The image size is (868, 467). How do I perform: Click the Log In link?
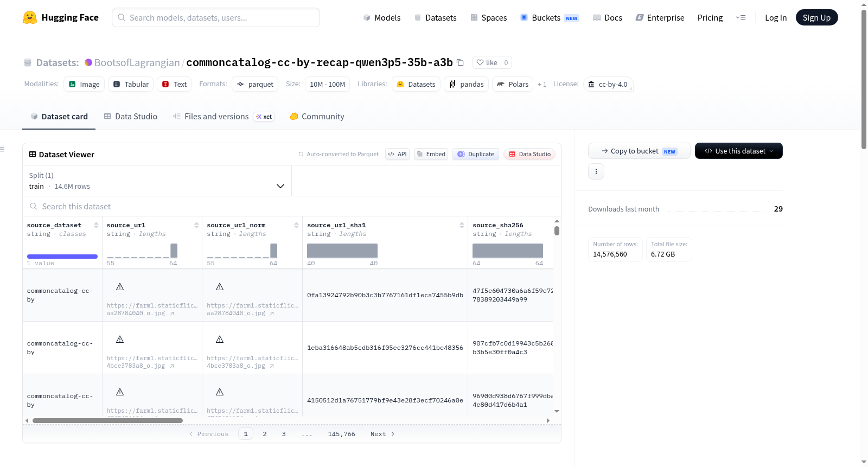776,17
